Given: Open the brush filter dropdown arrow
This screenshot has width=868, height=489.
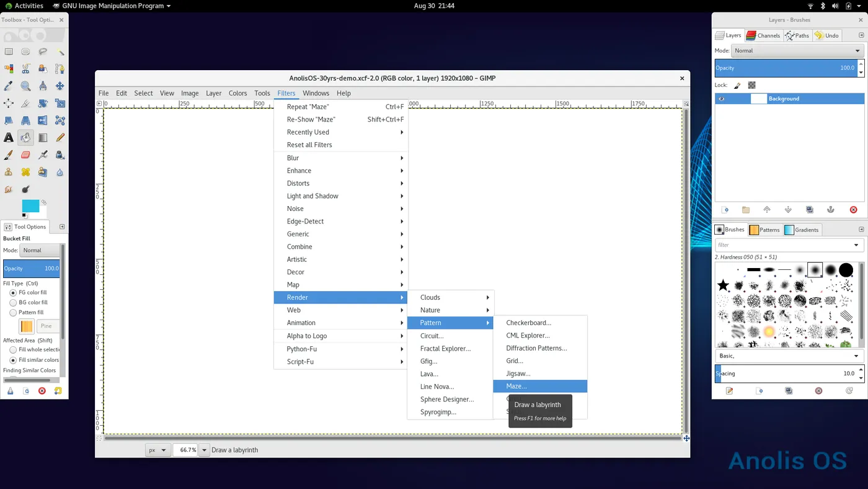Looking at the screenshot, I should point(856,245).
